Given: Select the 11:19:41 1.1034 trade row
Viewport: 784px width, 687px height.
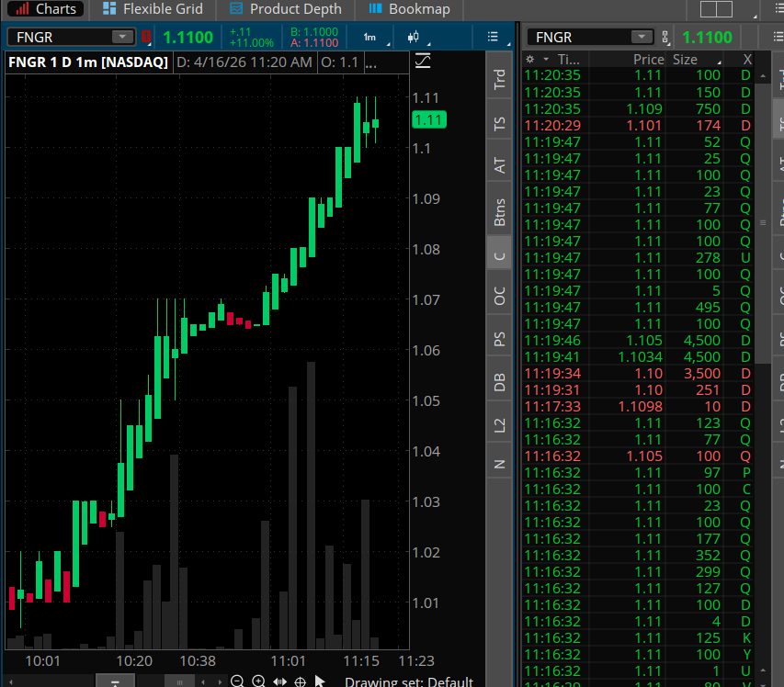Looking at the screenshot, I should pos(638,356).
